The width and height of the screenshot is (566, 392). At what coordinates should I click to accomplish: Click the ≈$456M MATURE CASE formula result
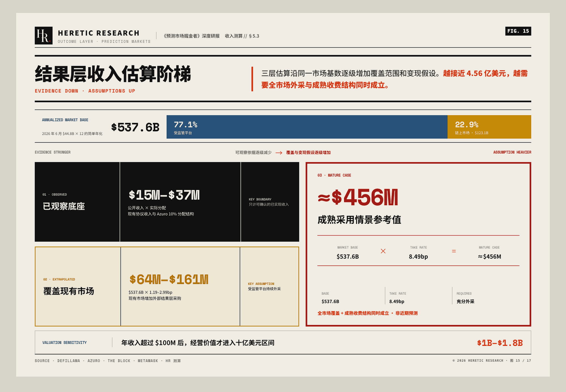489,257
